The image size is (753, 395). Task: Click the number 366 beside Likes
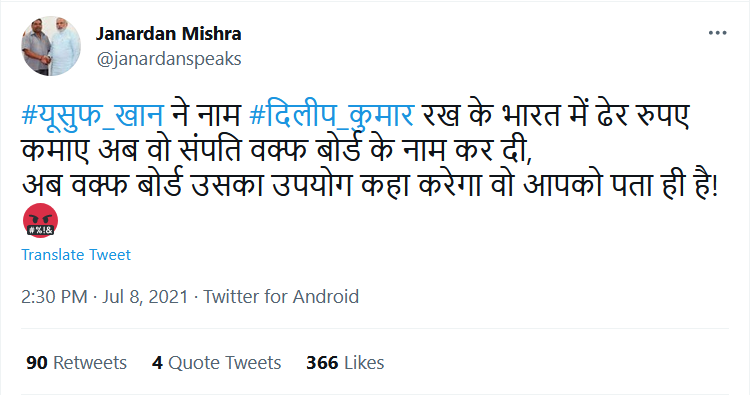(x=322, y=362)
